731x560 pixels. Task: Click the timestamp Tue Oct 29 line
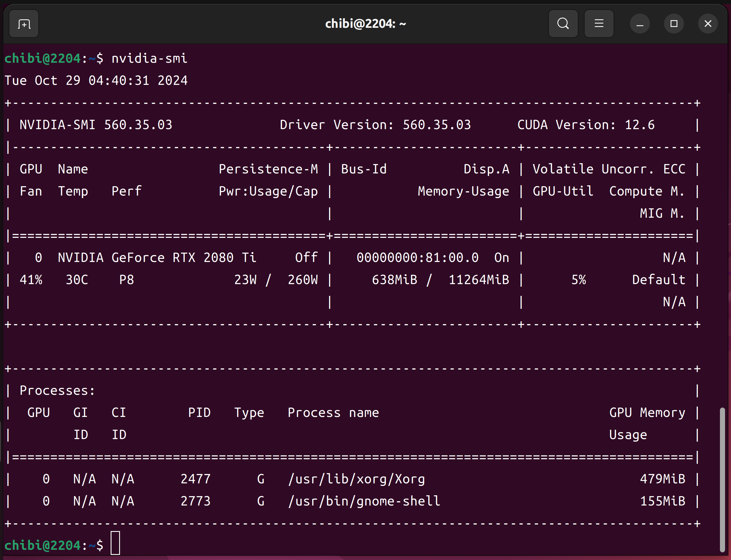point(96,81)
